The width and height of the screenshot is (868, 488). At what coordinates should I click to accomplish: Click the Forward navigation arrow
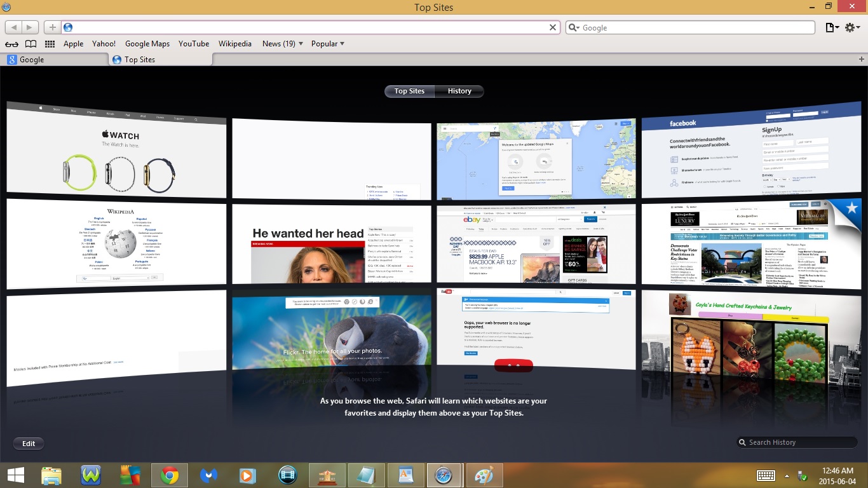pyautogui.click(x=31, y=27)
